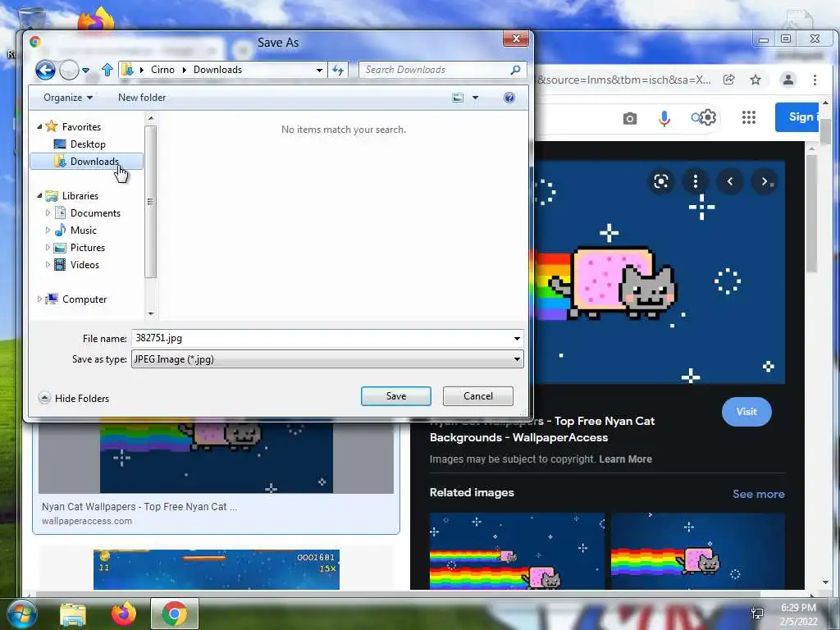Screen dimensions: 840x630
Task: Search by image camera icon
Action: coord(630,118)
